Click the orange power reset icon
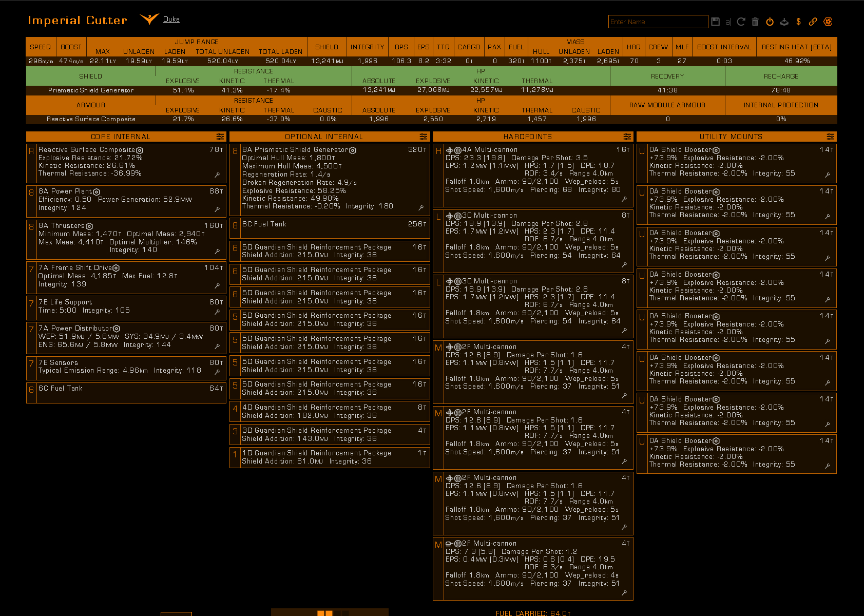The height and width of the screenshot is (616, 864). [770, 22]
